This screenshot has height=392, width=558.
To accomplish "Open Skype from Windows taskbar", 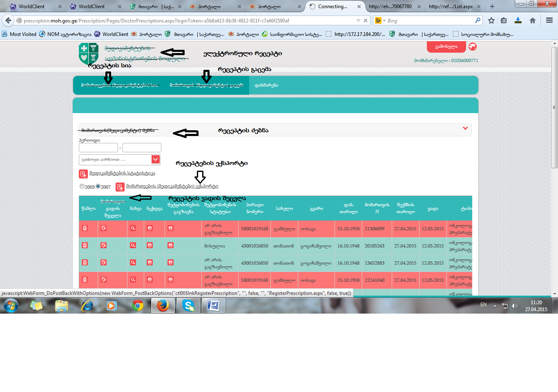I will coord(188,305).
